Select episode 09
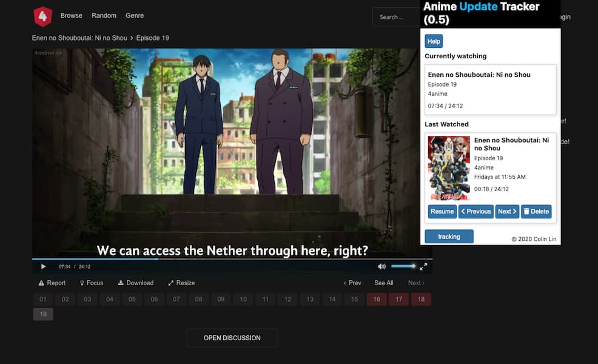Viewport: 598px width, 364px height. 221,299
